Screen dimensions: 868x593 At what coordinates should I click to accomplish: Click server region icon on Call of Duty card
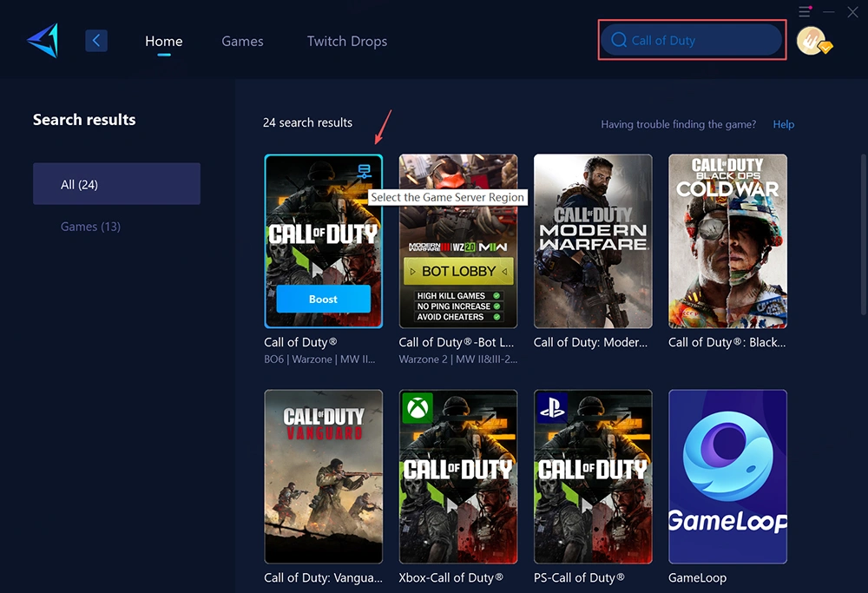tap(365, 172)
